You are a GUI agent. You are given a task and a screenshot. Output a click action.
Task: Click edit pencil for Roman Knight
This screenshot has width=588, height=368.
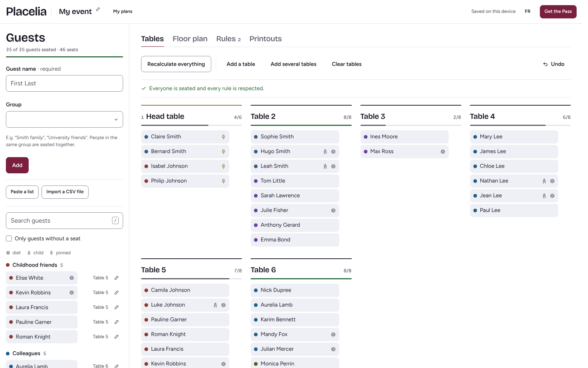tap(116, 337)
